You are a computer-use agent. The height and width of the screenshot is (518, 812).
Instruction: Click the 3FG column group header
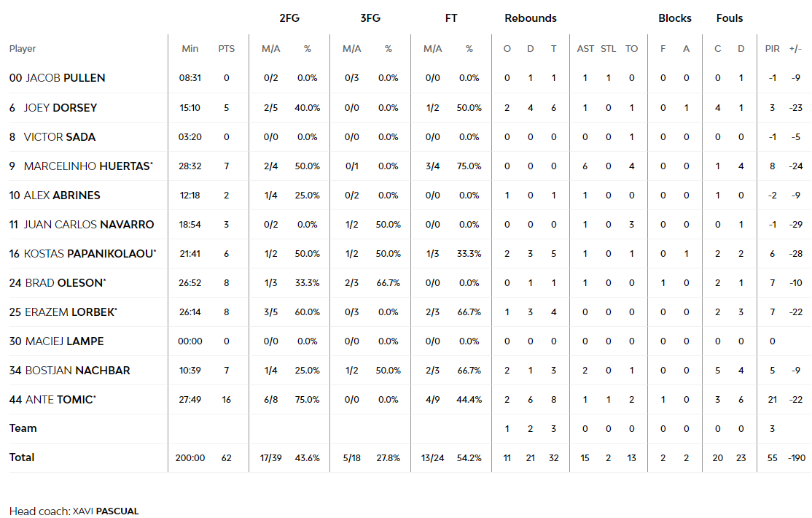[370, 18]
